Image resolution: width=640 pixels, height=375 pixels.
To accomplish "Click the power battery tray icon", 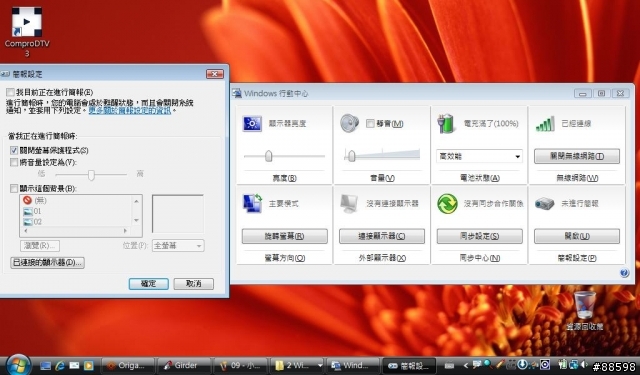I will (563, 364).
